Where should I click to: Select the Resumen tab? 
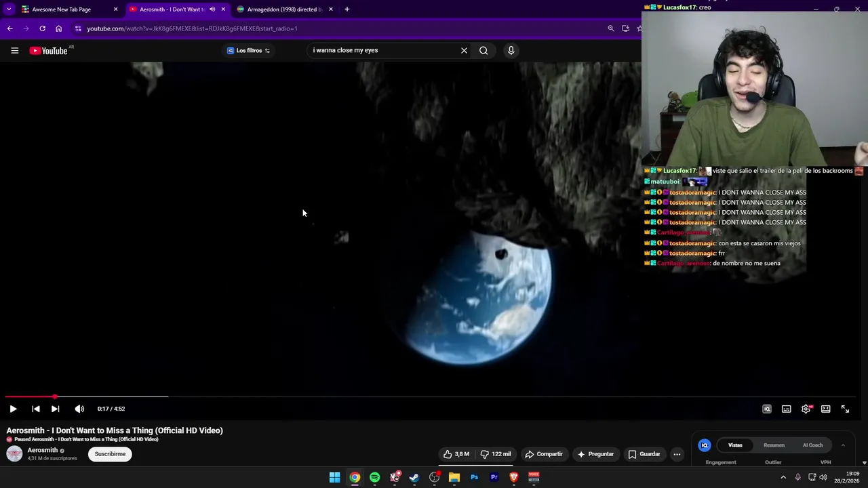[x=774, y=445]
